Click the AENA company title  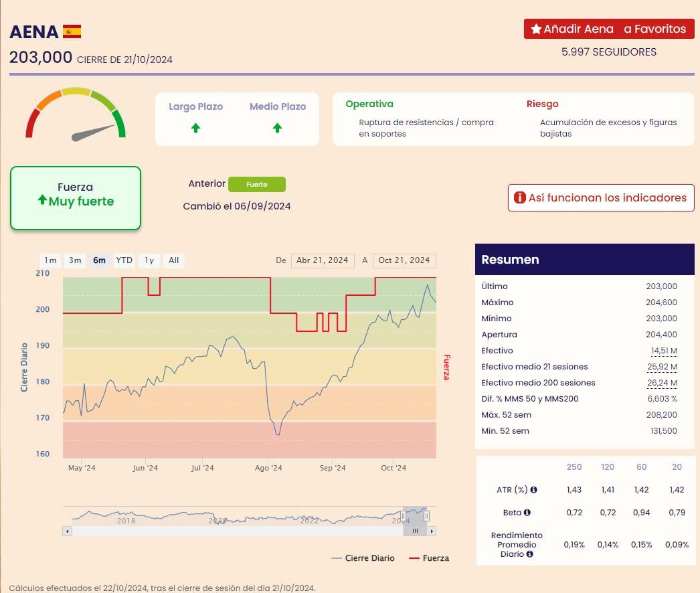point(34,32)
